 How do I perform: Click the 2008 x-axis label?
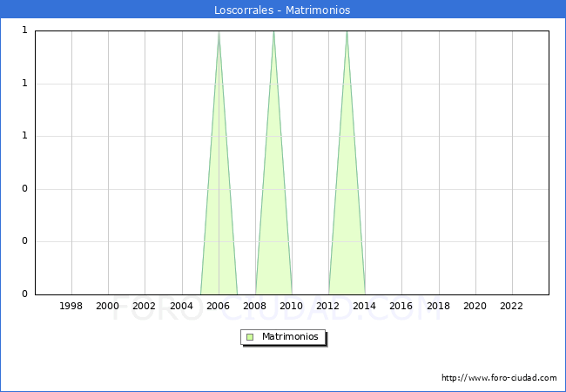coord(254,306)
